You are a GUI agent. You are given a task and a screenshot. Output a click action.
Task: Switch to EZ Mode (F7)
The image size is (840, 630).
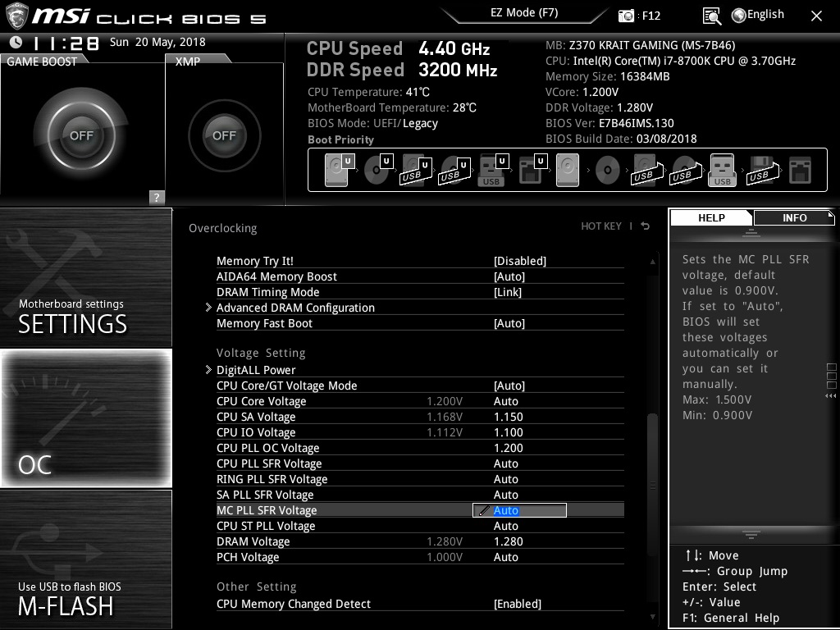[524, 13]
